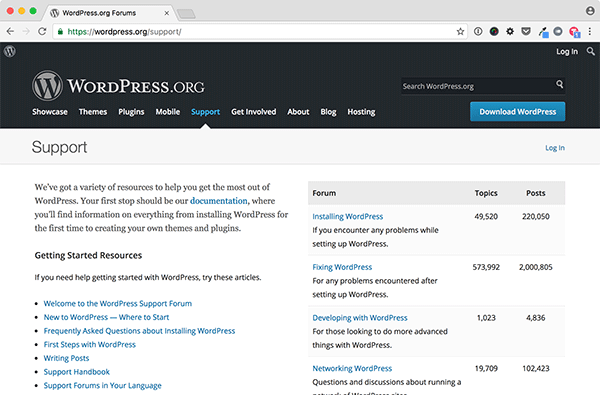Open the Writing Posts link
The width and height of the screenshot is (600, 395).
[66, 358]
